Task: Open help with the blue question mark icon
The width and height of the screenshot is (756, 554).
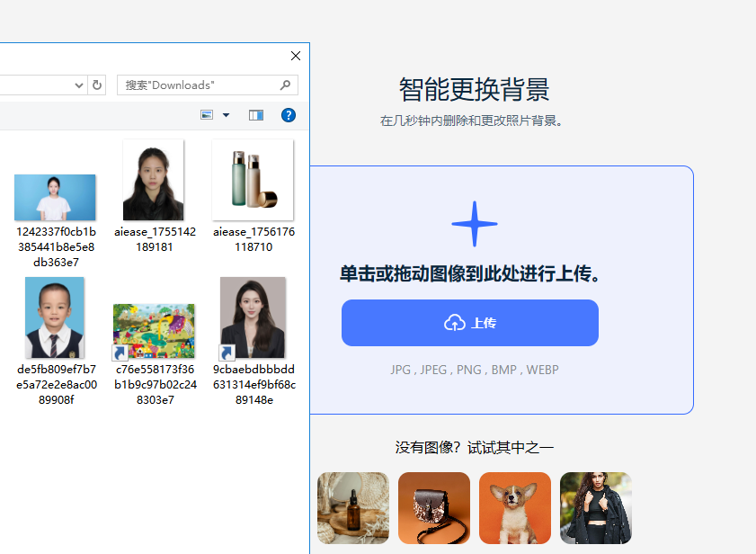Action: point(289,115)
